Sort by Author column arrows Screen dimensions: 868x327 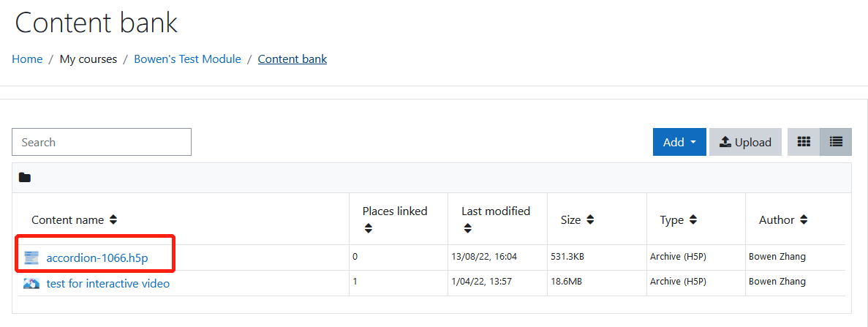click(804, 220)
